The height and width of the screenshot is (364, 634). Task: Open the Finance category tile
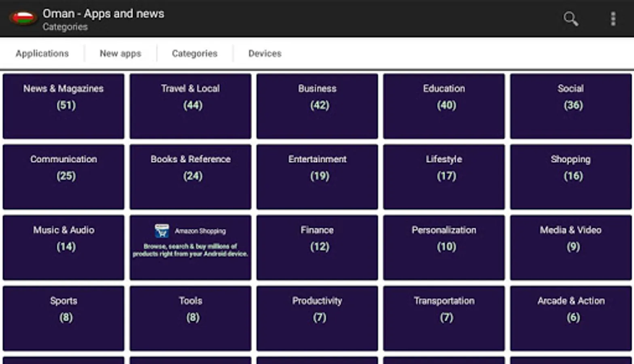(317, 248)
